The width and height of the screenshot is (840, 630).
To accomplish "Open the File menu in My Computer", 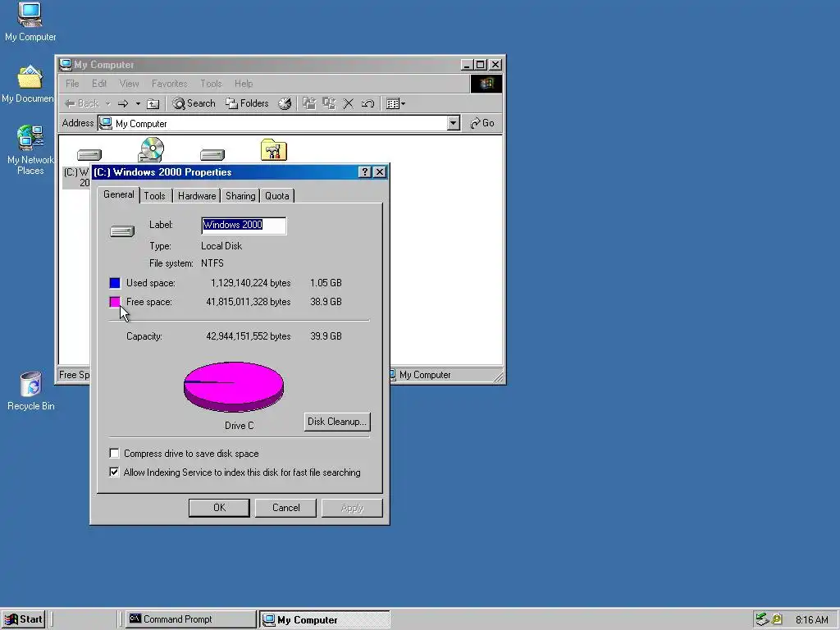I will pyautogui.click(x=72, y=84).
